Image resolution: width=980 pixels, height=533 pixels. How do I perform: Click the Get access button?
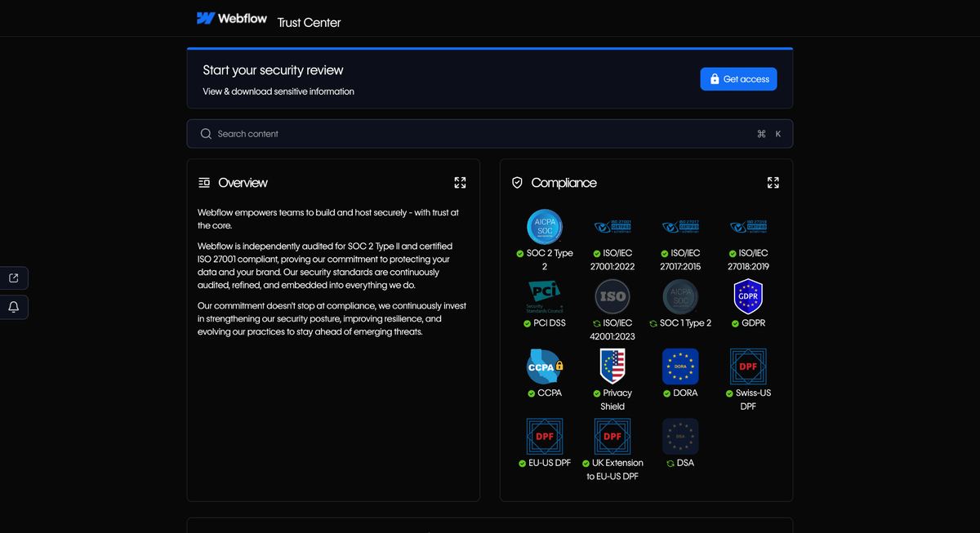pos(738,79)
